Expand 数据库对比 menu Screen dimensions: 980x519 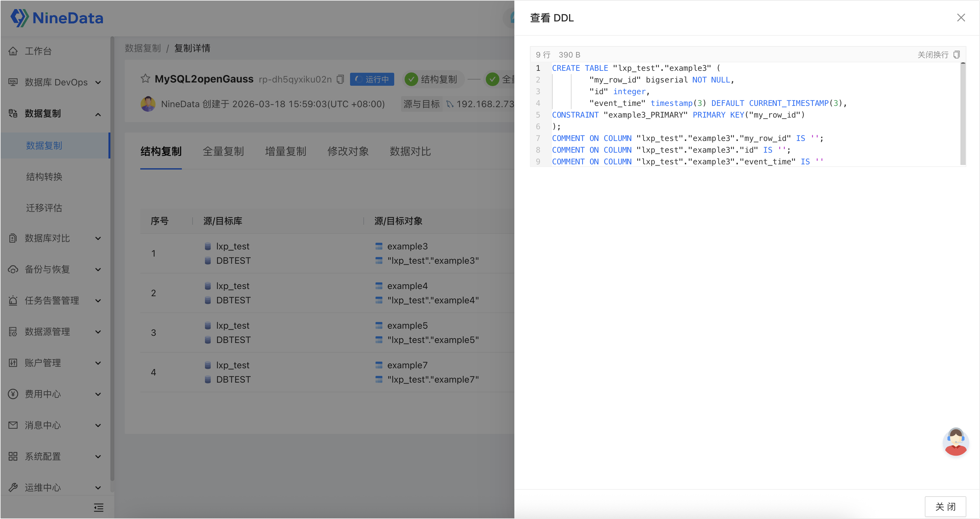pyautogui.click(x=98, y=239)
